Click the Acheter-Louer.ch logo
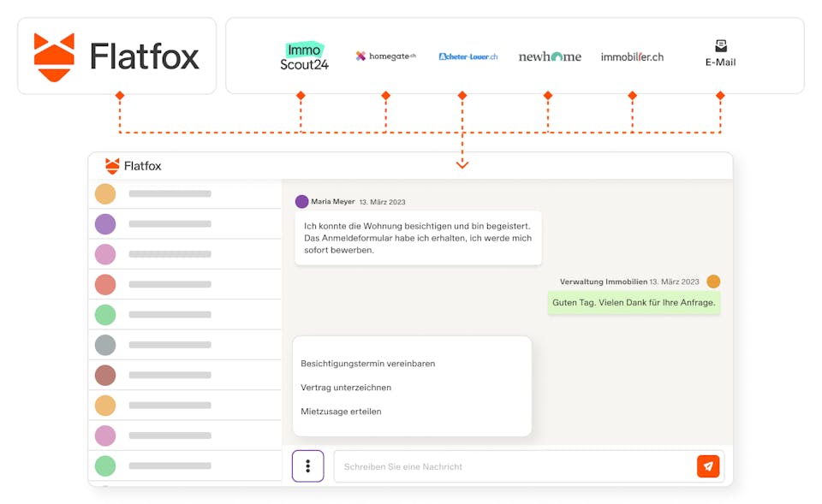The width and height of the screenshot is (822, 504). tap(467, 56)
